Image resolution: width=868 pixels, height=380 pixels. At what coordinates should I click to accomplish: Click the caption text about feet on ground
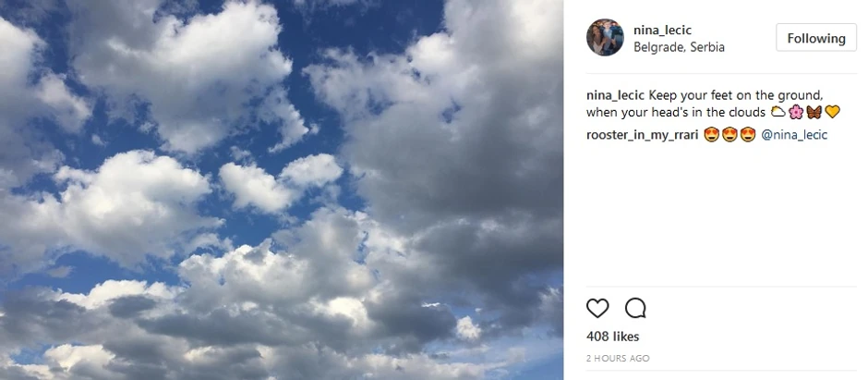[735, 94]
